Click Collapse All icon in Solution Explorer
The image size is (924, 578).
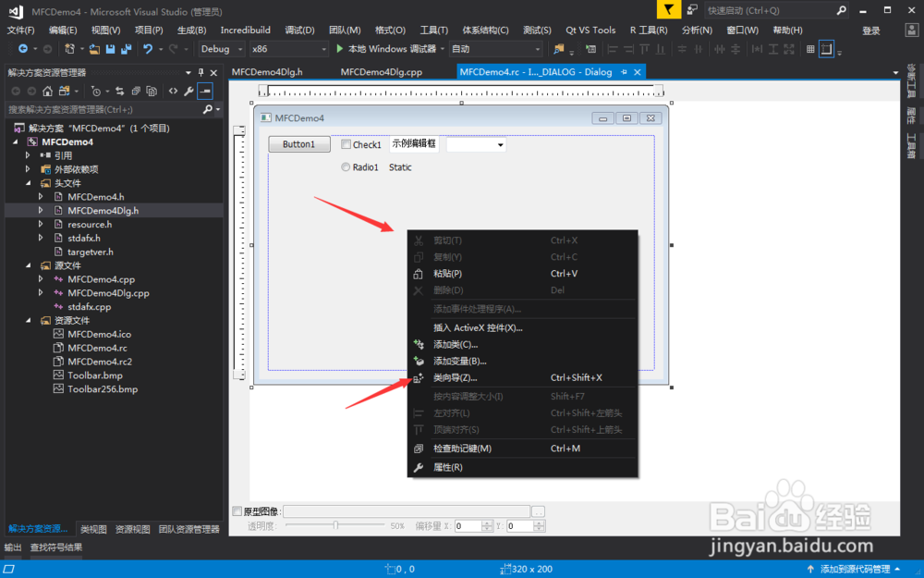tap(136, 91)
